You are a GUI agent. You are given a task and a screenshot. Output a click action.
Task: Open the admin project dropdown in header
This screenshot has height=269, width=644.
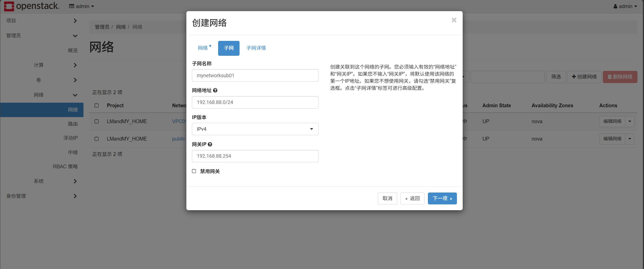(x=82, y=6)
